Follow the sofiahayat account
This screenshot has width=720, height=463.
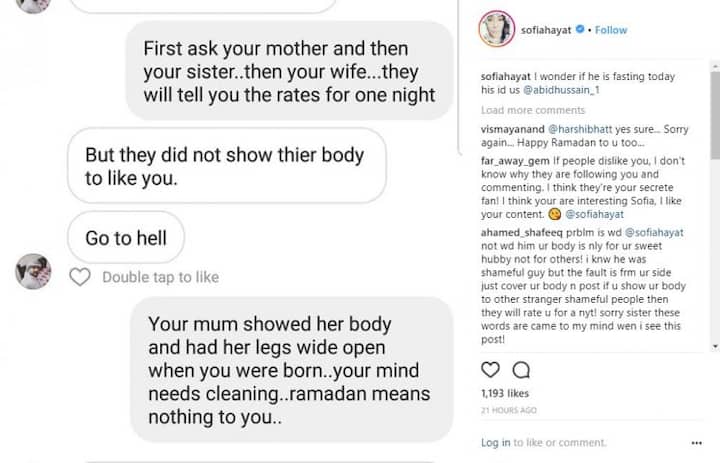point(611,30)
